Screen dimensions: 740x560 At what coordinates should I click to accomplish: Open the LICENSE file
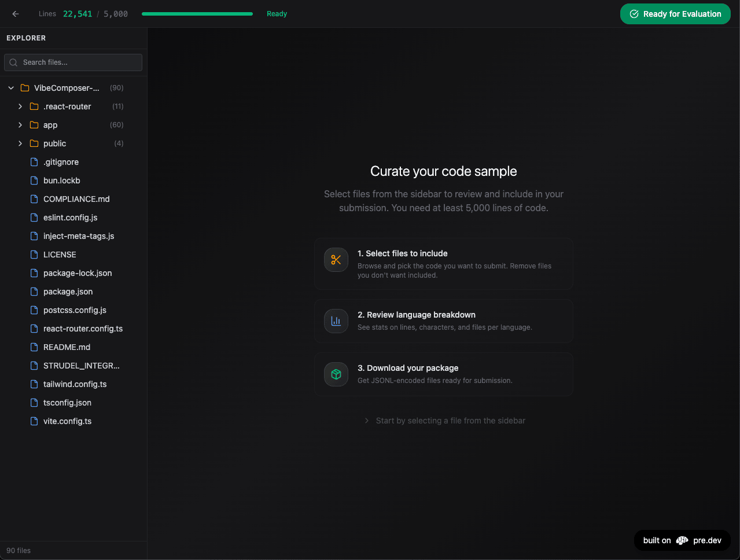[x=60, y=255]
